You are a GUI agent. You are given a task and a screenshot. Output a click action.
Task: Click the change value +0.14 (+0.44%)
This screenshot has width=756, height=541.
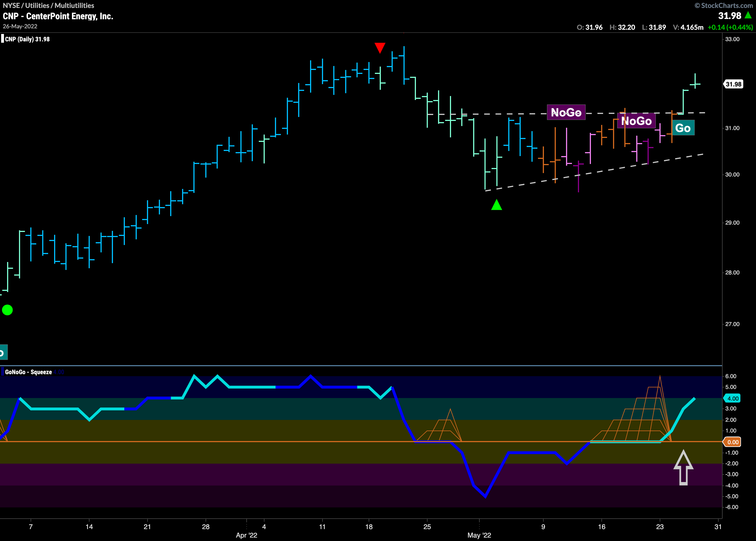pyautogui.click(x=730, y=27)
